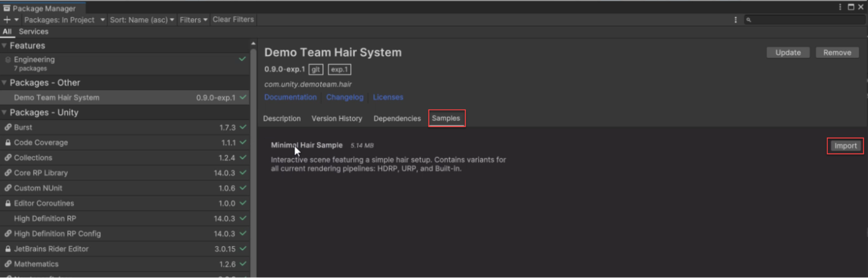Open the Filters dropdown

(193, 20)
